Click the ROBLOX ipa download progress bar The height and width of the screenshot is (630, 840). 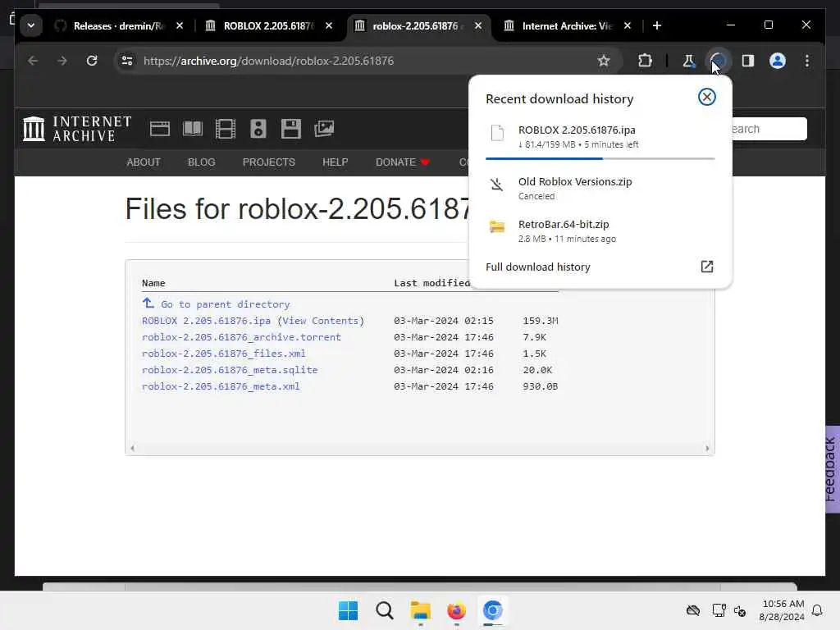(x=600, y=158)
